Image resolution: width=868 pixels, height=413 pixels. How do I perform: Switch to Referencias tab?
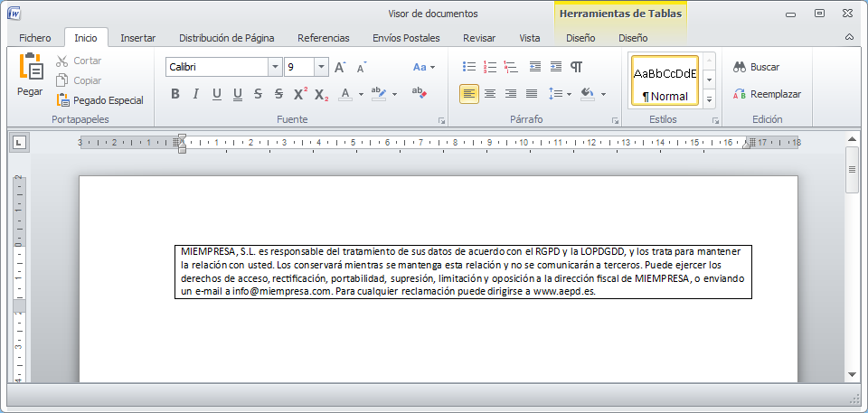[x=324, y=38]
